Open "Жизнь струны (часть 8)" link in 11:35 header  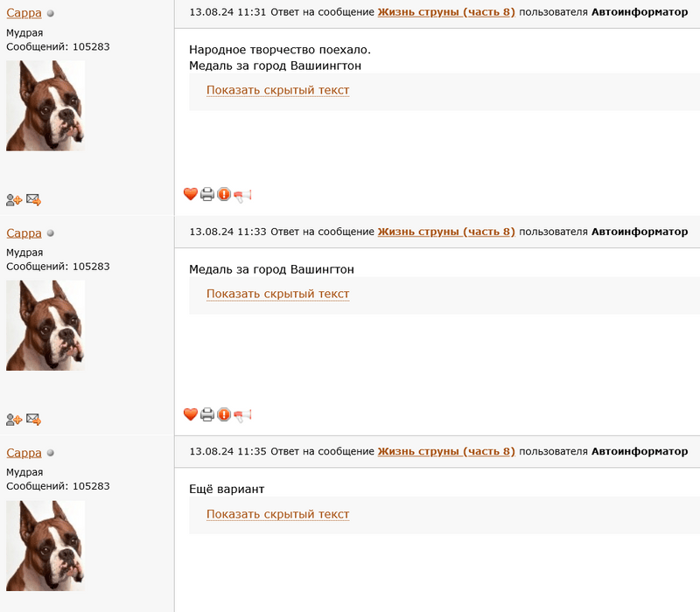(x=446, y=451)
